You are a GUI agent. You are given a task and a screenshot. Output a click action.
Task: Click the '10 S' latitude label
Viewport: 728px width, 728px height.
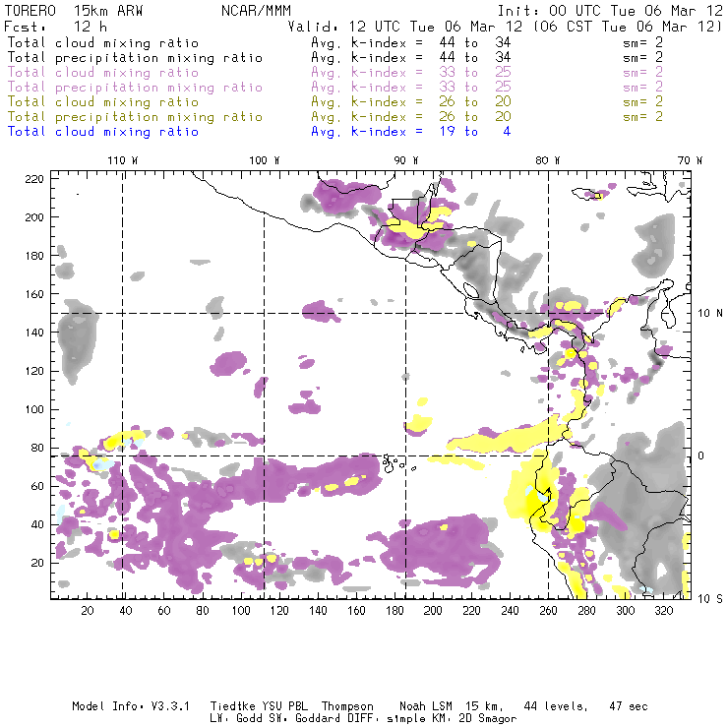pyautogui.click(x=710, y=599)
